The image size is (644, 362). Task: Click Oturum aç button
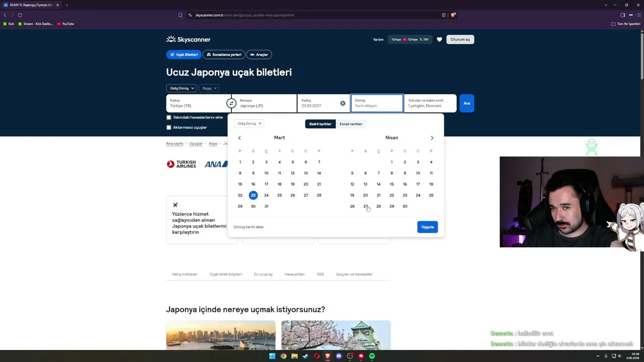point(460,39)
